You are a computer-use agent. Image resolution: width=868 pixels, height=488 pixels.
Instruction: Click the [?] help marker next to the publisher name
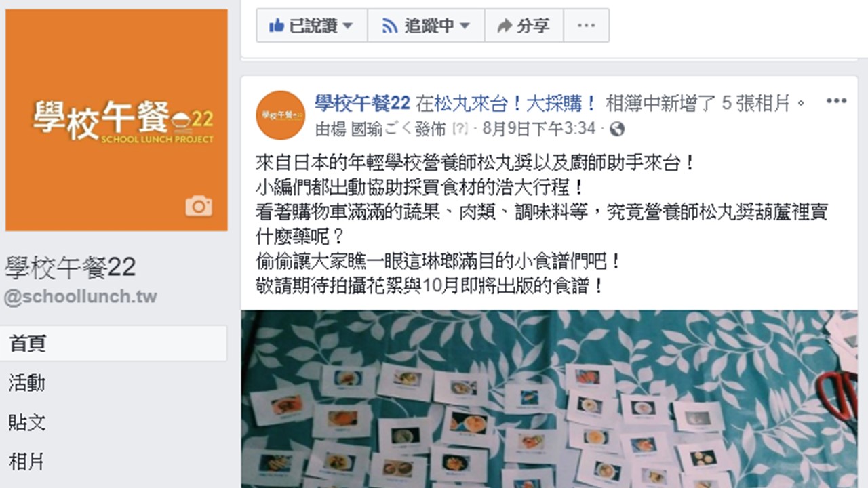460,129
